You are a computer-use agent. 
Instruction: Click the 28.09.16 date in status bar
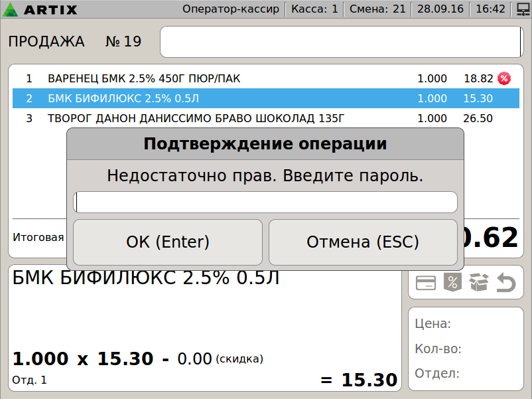(440, 9)
